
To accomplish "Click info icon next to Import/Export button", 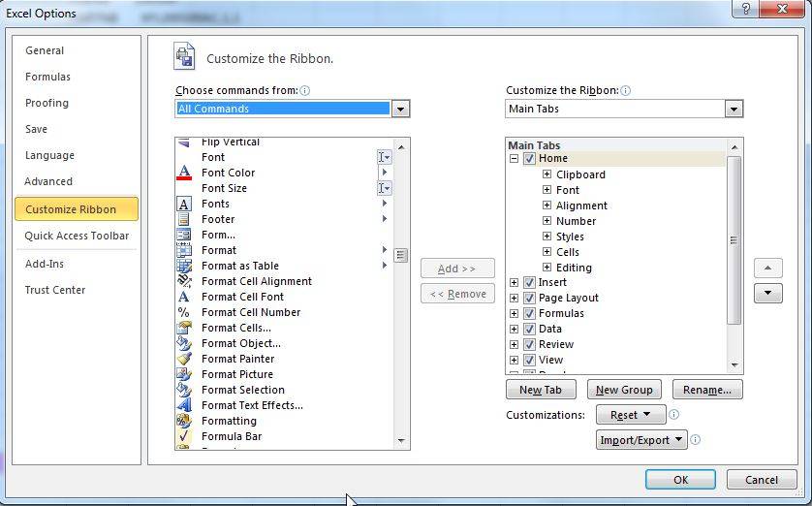I will (696, 440).
